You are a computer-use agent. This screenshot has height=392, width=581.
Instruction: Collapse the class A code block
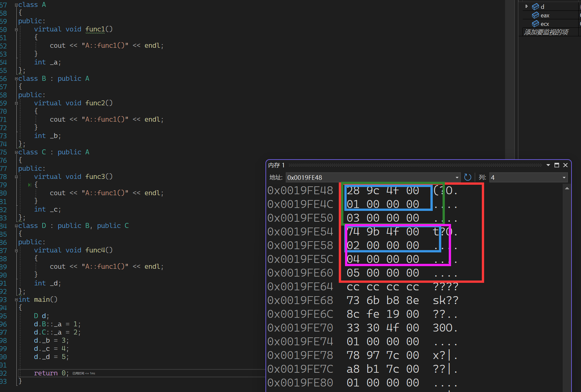click(16, 5)
